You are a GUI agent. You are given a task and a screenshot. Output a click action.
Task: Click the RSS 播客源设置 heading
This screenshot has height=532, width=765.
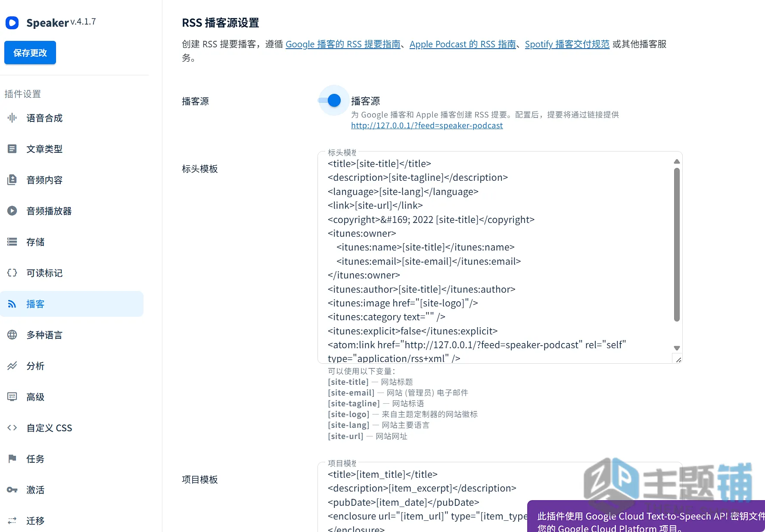(x=221, y=23)
